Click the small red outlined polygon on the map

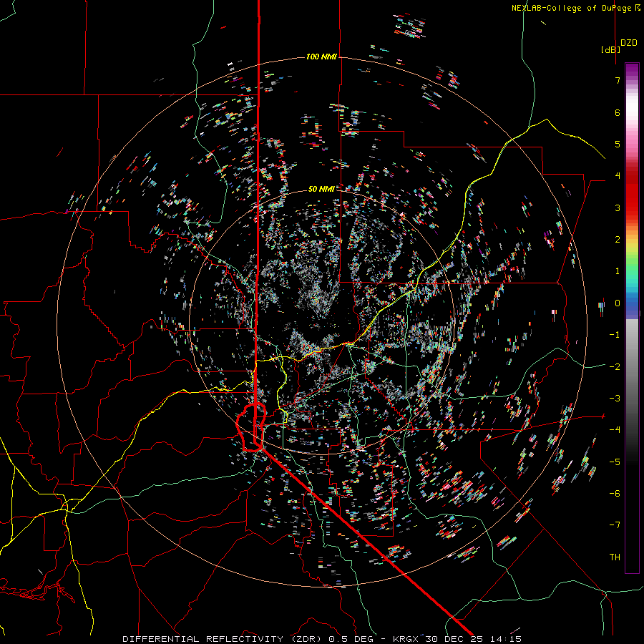pyautogui.click(x=251, y=427)
